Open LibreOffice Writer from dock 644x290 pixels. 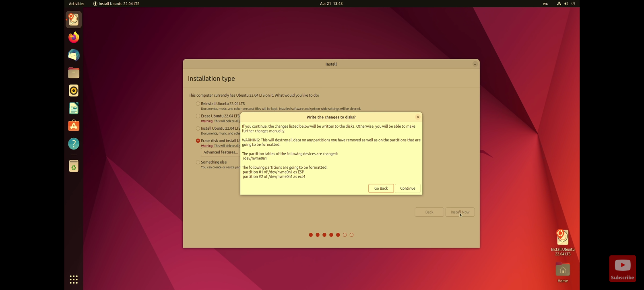pyautogui.click(x=74, y=108)
